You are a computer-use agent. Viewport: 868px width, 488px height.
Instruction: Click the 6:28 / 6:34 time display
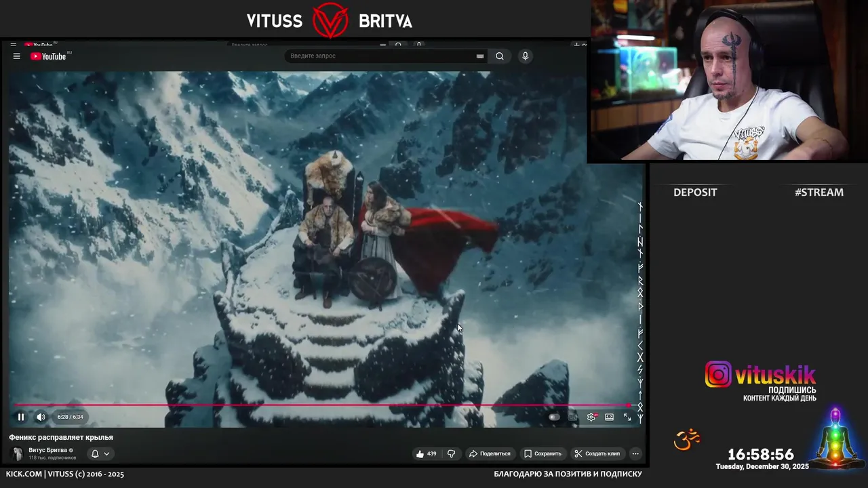coord(70,417)
